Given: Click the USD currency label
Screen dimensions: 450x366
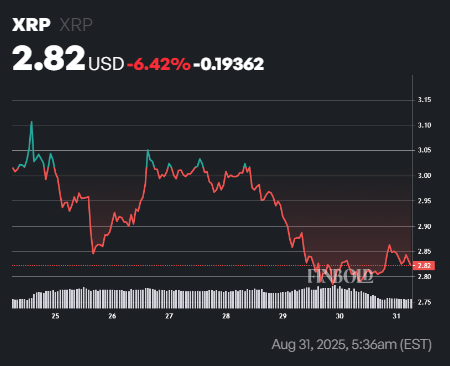Looking at the screenshot, I should click(106, 64).
